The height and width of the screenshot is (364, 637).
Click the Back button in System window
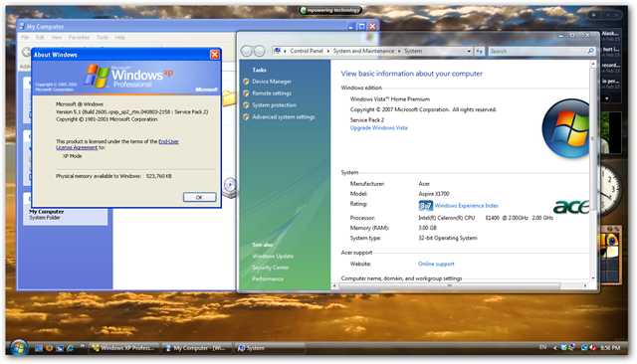coord(247,51)
